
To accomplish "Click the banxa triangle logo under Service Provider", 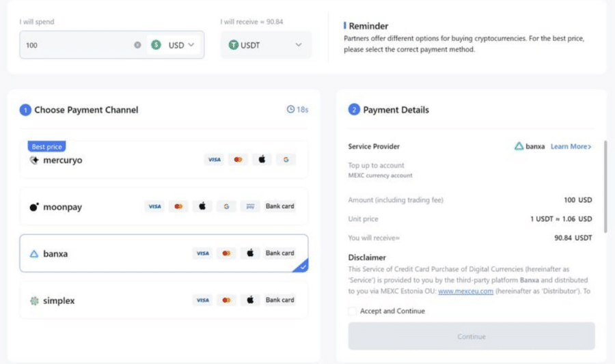I will click(519, 146).
